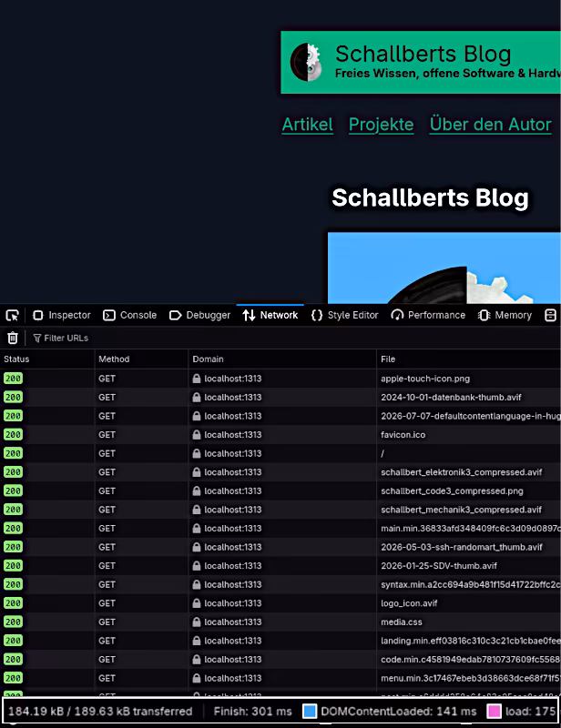Open the Debugger tab
The image size is (561, 728).
pyautogui.click(x=199, y=315)
